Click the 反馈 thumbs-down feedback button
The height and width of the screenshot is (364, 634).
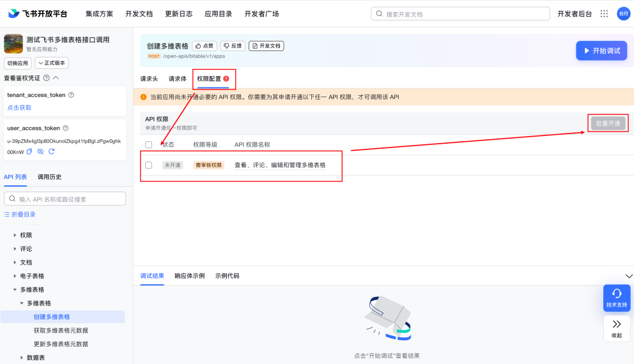pos(233,46)
